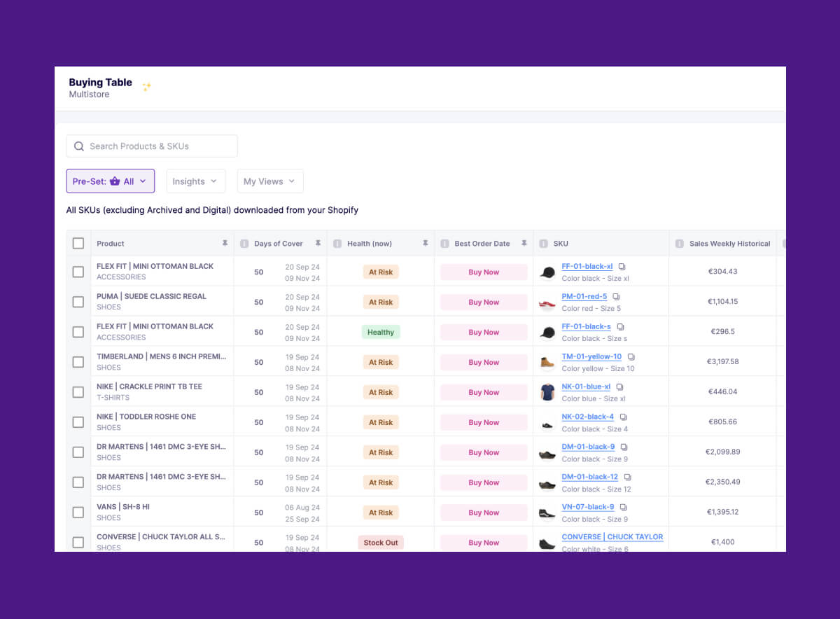
Task: Click Buy Now for Vans SH-8 HI
Action: click(484, 513)
